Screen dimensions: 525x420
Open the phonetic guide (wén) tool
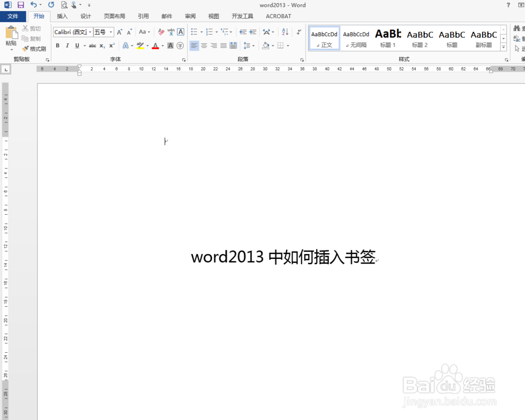(171, 32)
